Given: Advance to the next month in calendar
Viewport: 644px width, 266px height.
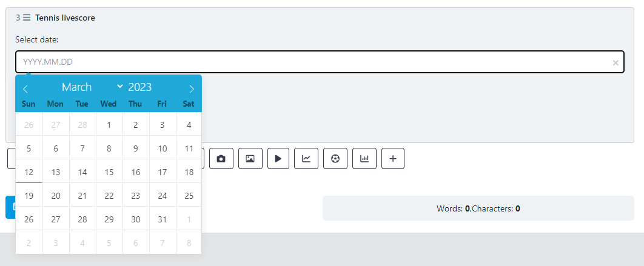Looking at the screenshot, I should pos(192,88).
